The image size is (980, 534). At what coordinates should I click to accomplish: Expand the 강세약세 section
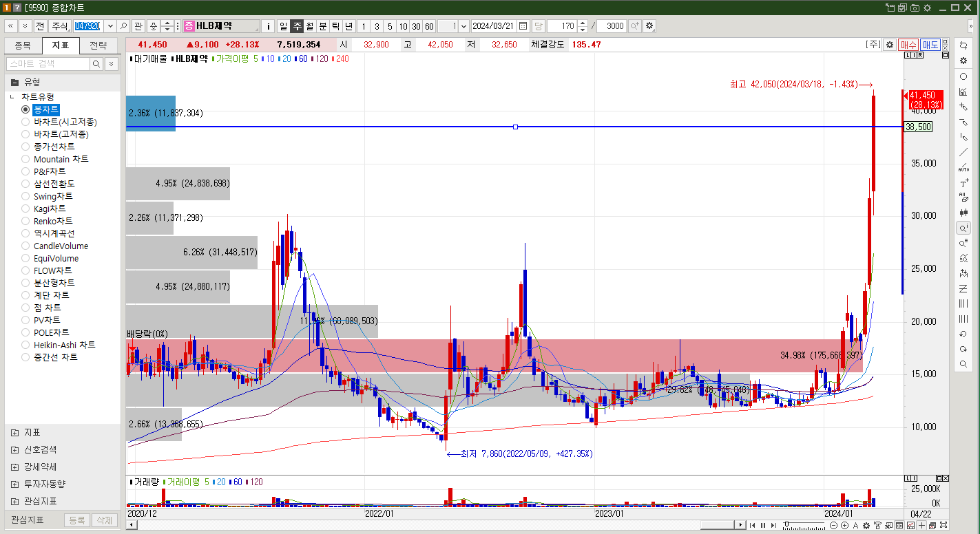pyautogui.click(x=15, y=467)
